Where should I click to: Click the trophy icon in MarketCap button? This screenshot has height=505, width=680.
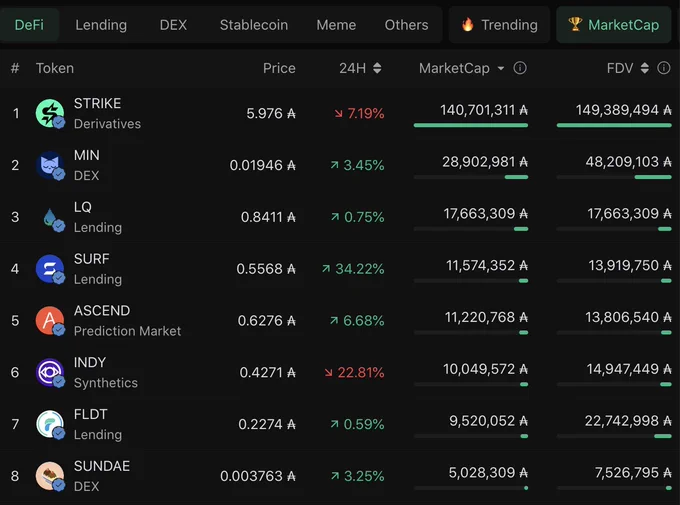coord(575,24)
